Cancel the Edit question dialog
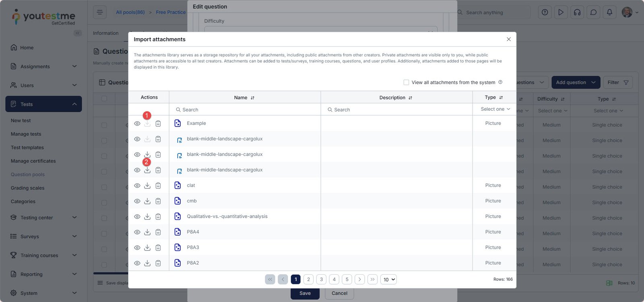Image resolution: width=644 pixels, height=302 pixels. (x=339, y=293)
